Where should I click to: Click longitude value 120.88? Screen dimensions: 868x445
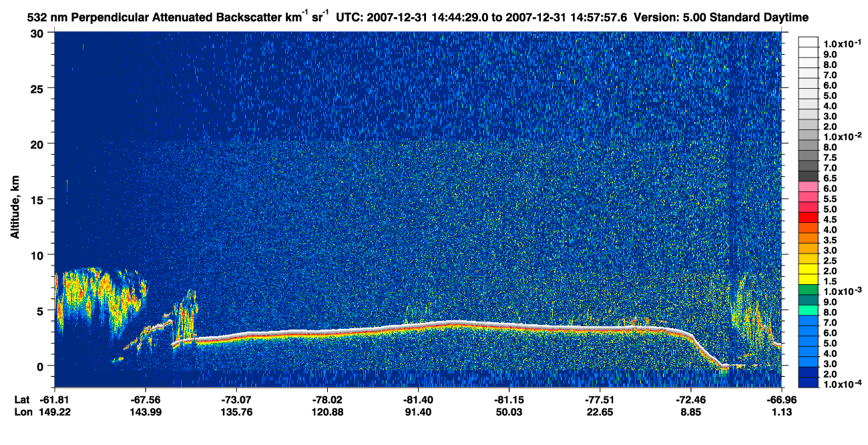tap(327, 412)
